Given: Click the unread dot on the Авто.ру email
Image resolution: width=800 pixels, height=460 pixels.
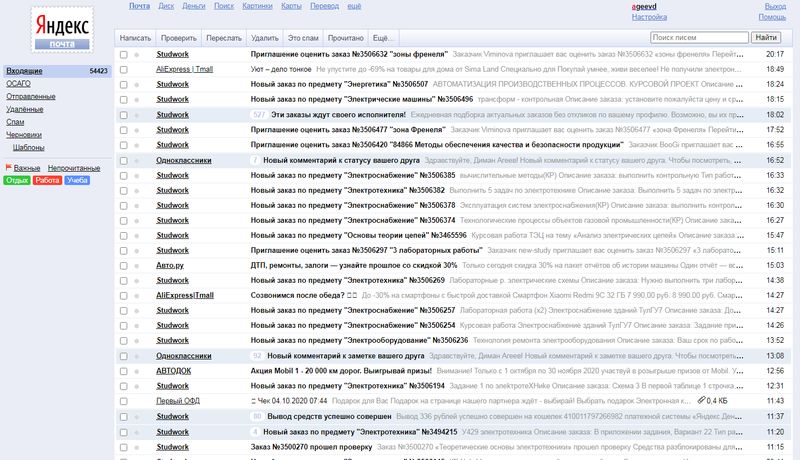Looking at the screenshot, I should (x=137, y=265).
